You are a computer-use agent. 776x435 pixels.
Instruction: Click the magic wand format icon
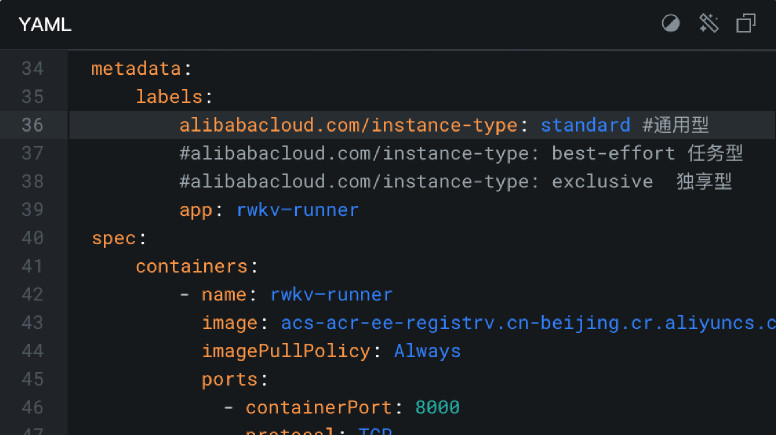click(709, 23)
